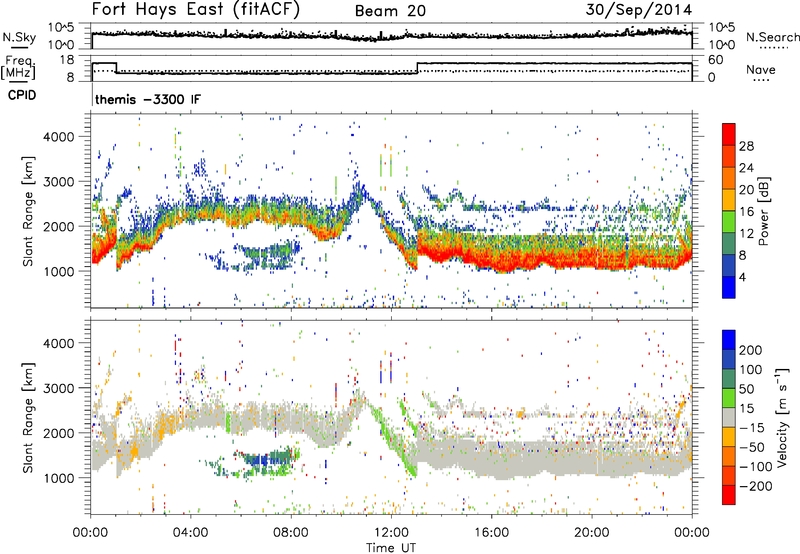This screenshot has width=800, height=554.
Task: Click the '-100' value on Velocity colorbar
Action: pyautogui.click(x=756, y=467)
